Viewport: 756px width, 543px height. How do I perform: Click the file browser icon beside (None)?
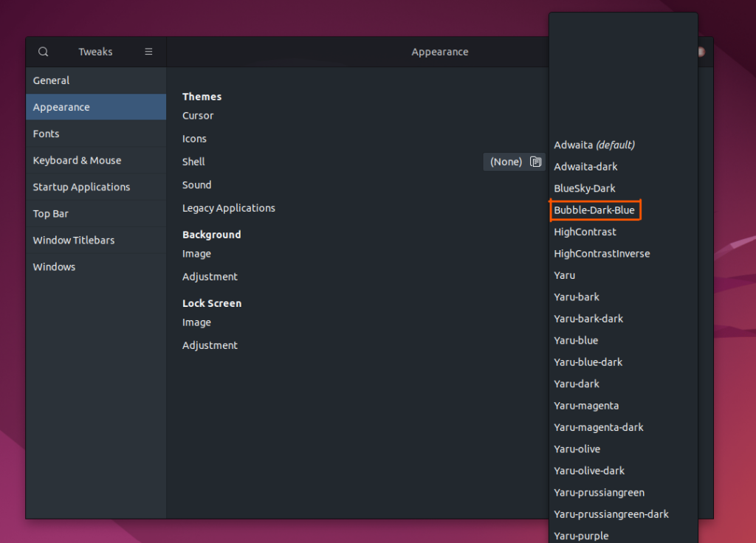pos(535,162)
